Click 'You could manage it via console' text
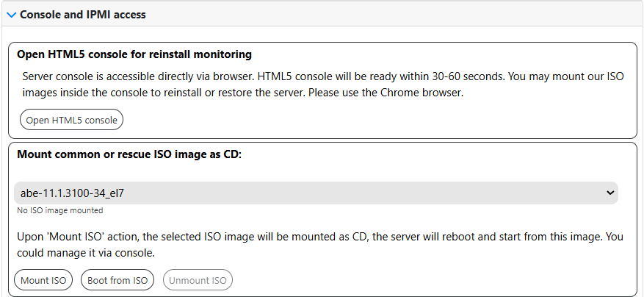The image size is (644, 297). pyautogui.click(x=84, y=253)
